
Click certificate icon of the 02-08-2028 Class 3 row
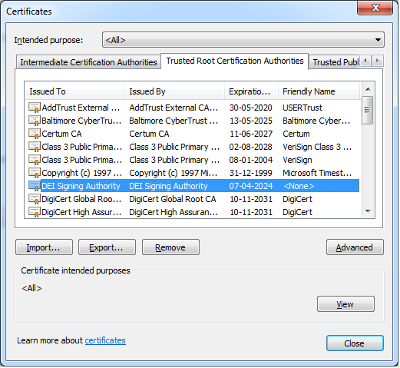click(34, 147)
